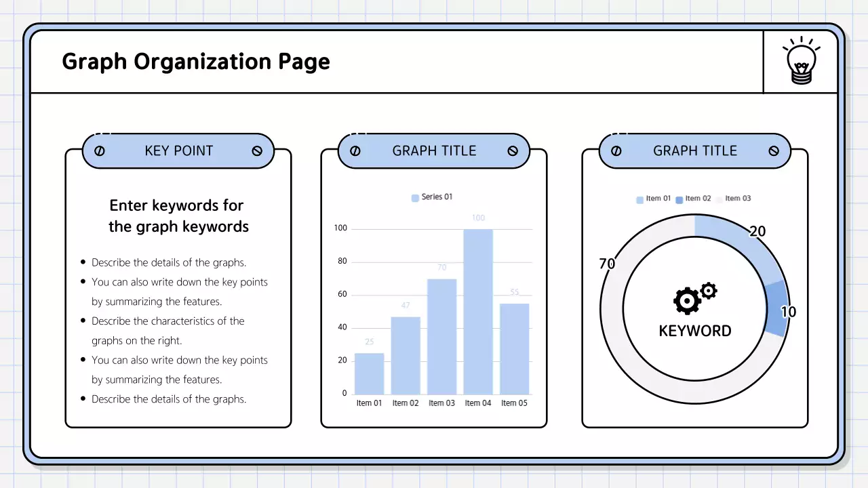Image resolution: width=868 pixels, height=488 pixels.
Task: Expand the middle GRAPH TITLE header
Action: point(434,150)
